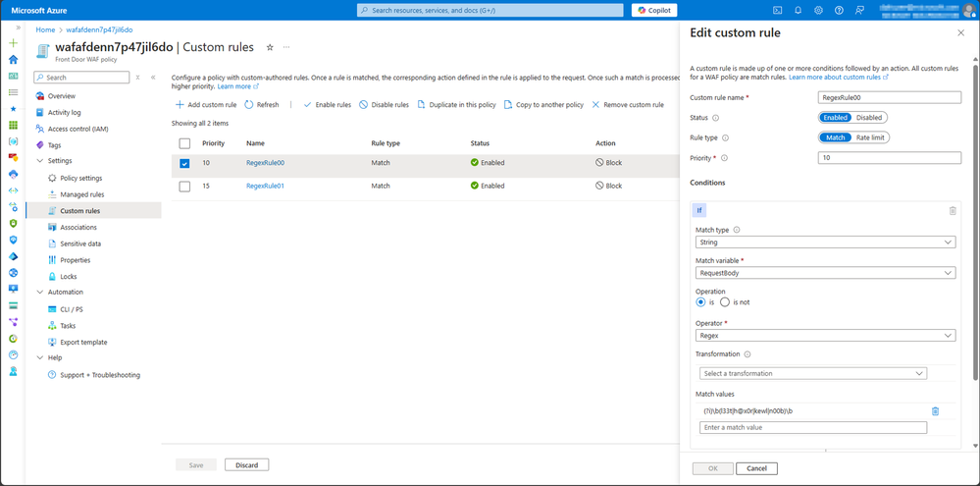The height and width of the screenshot is (486, 980).
Task: Click the top search resources bar
Action: pos(490,10)
